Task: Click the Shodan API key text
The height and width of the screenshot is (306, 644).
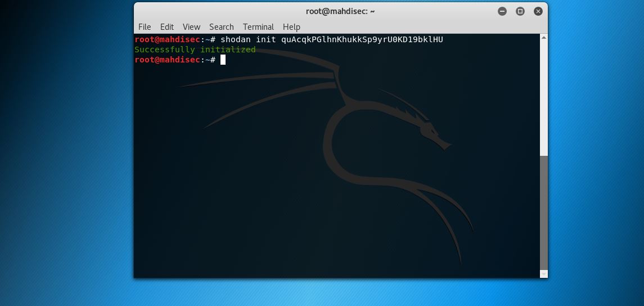Action: coord(362,39)
